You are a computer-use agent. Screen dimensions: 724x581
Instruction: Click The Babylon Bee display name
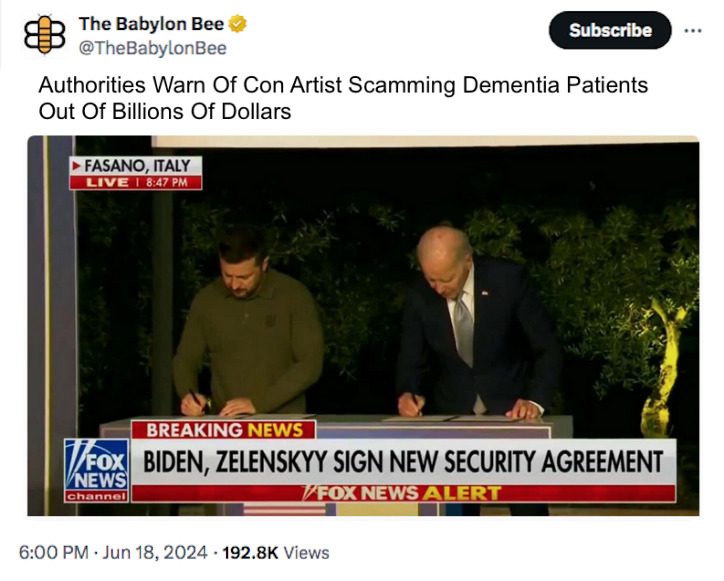point(151,24)
